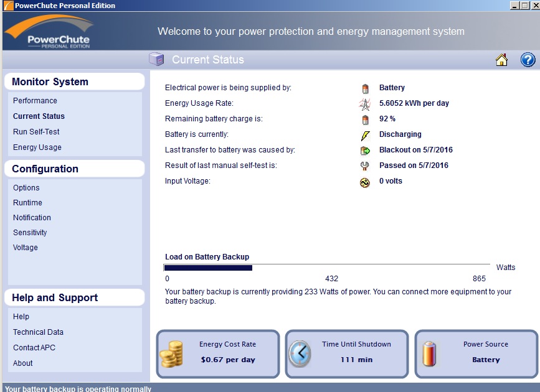This screenshot has height=392, width=540.
Task: Click the Home house icon
Action: point(501,60)
